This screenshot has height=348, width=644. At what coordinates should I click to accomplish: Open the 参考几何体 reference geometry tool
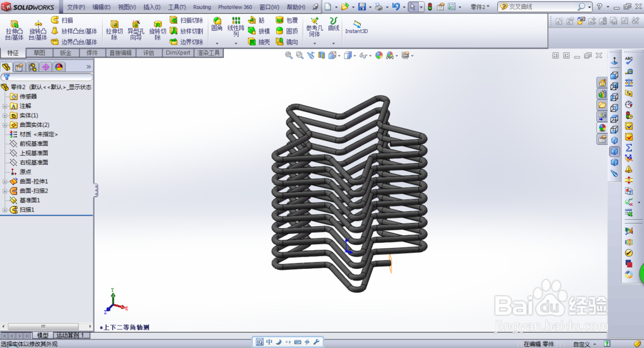click(315, 26)
